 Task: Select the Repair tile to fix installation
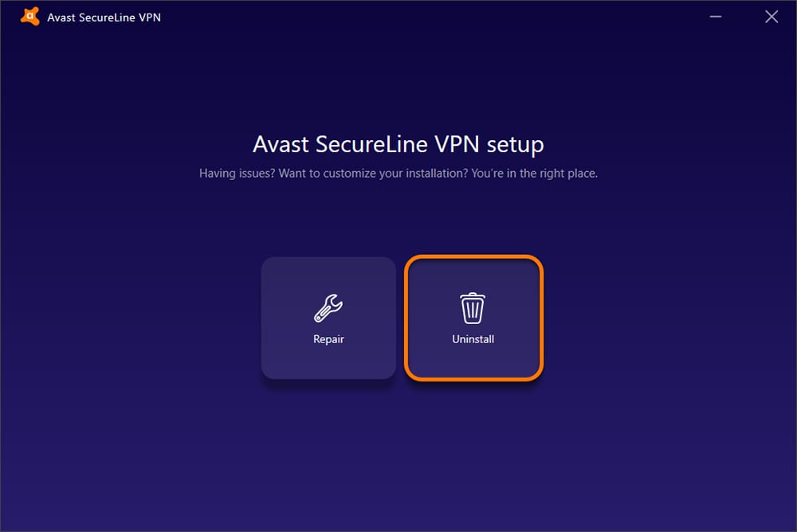point(328,318)
